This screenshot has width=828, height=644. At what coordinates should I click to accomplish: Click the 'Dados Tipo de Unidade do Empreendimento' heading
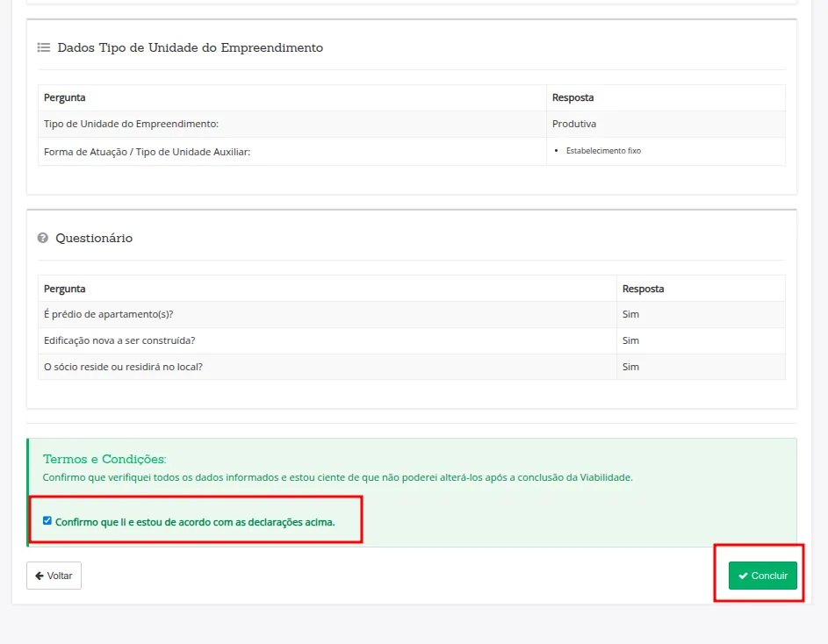pos(191,47)
